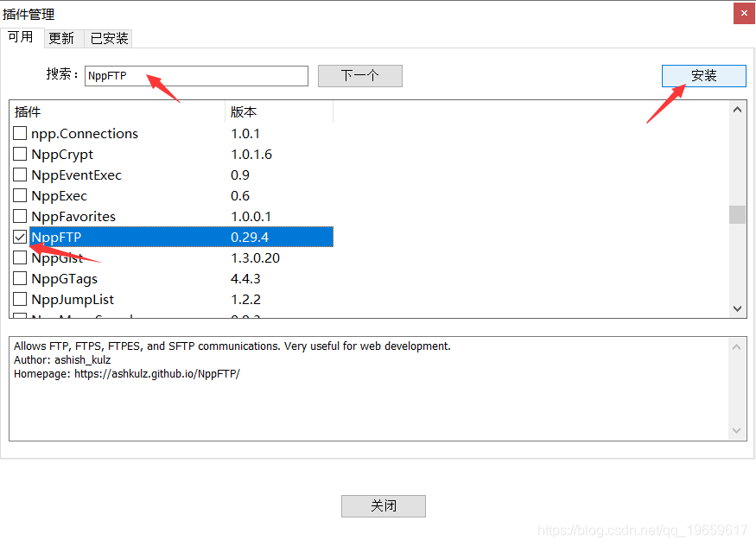This screenshot has width=756, height=546.
Task: Click version 1.0.0.1 of NppFavorites
Action: point(251,216)
